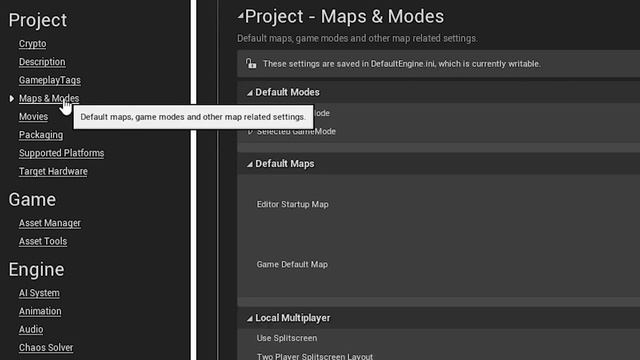Collapse the Default Modes section

point(249,93)
